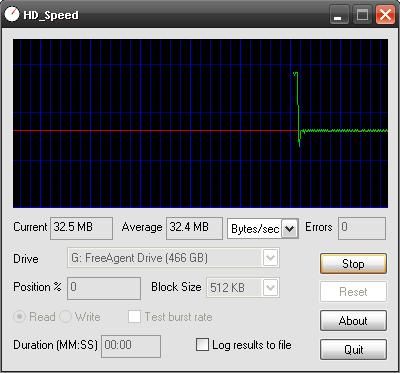Image resolution: width=400 pixels, height=373 pixels.
Task: Click the Current speed value field
Action: coord(81,228)
